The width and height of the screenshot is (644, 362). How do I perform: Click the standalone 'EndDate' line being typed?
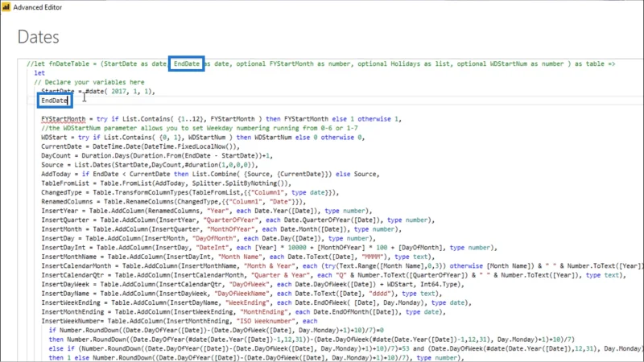click(x=54, y=101)
